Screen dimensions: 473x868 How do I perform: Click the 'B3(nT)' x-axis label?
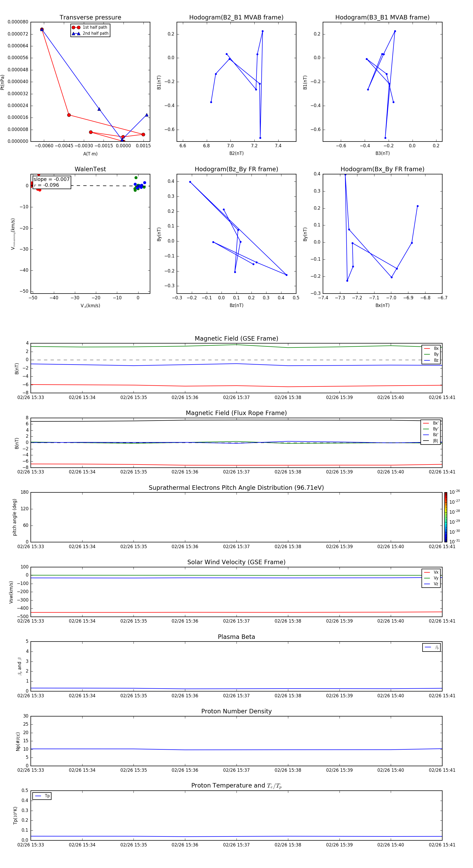pos(382,153)
